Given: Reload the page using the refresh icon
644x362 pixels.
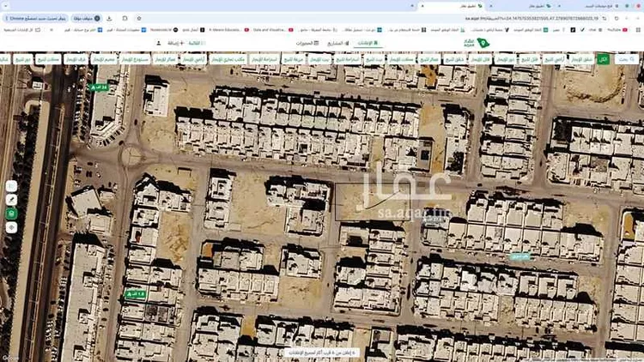Looking at the screenshot, I should pos(617,19).
